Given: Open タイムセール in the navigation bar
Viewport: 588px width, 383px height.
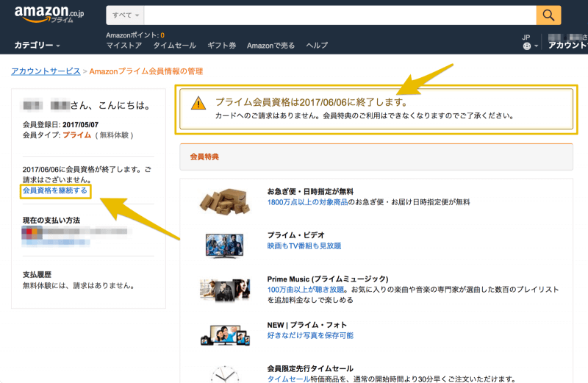Looking at the screenshot, I should pyautogui.click(x=174, y=46).
